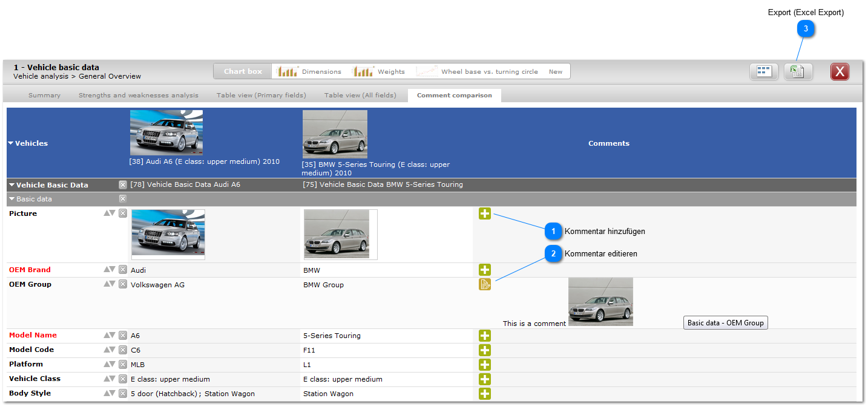868x407 pixels.
Task: Click the Audi A6 header thumbnail
Action: pos(166,133)
